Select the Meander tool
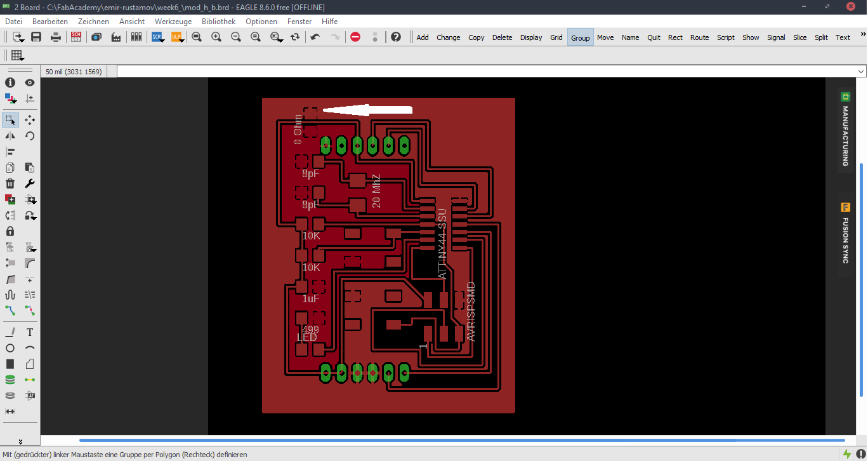This screenshot has width=868, height=461. (10, 295)
